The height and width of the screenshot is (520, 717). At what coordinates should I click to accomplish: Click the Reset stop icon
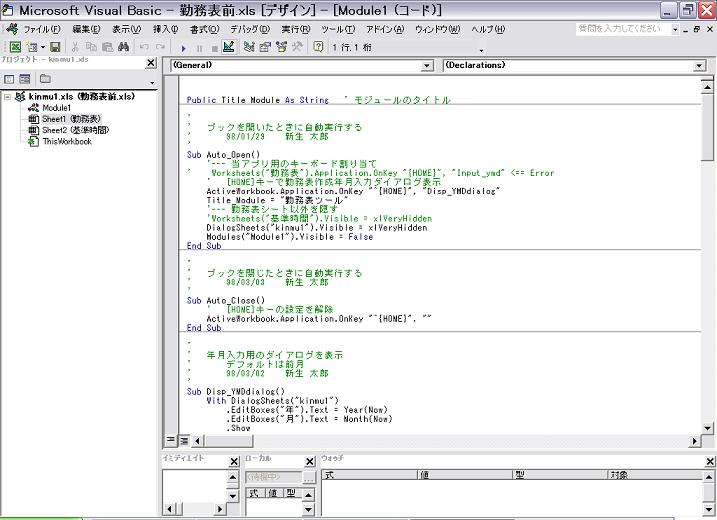tap(214, 48)
